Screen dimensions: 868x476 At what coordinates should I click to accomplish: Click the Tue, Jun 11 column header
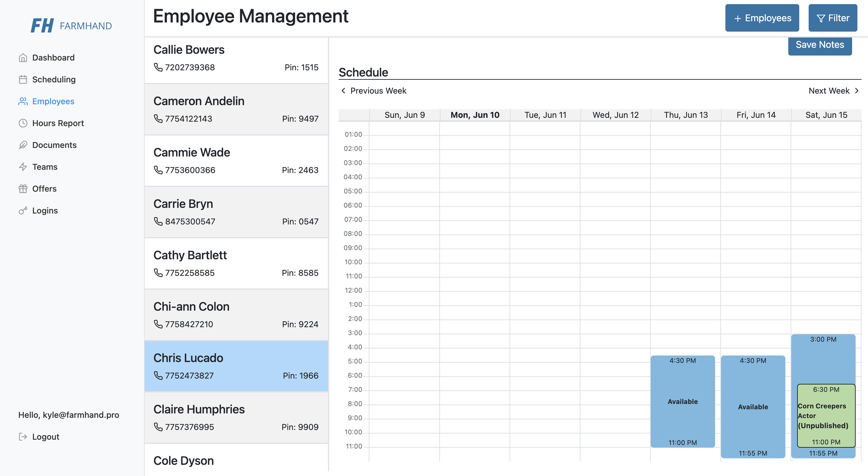pos(545,115)
